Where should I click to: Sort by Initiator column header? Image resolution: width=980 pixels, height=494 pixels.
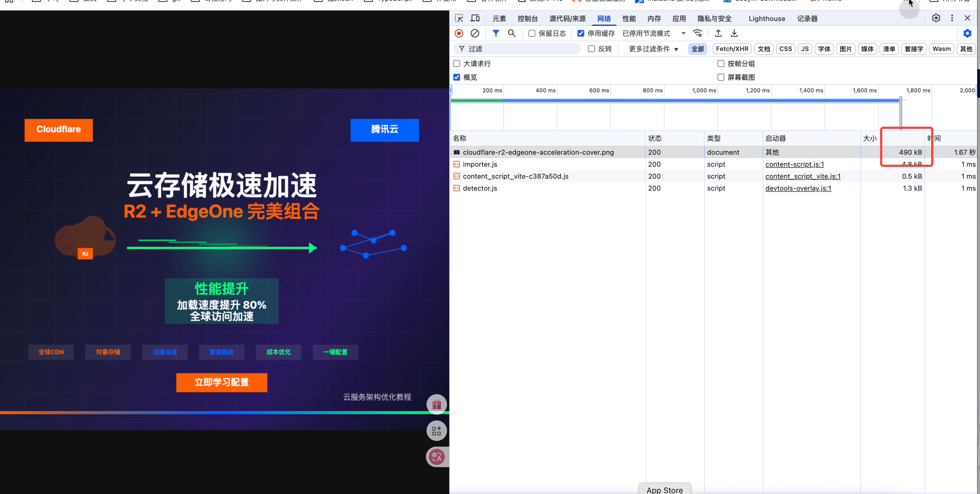pyautogui.click(x=812, y=139)
